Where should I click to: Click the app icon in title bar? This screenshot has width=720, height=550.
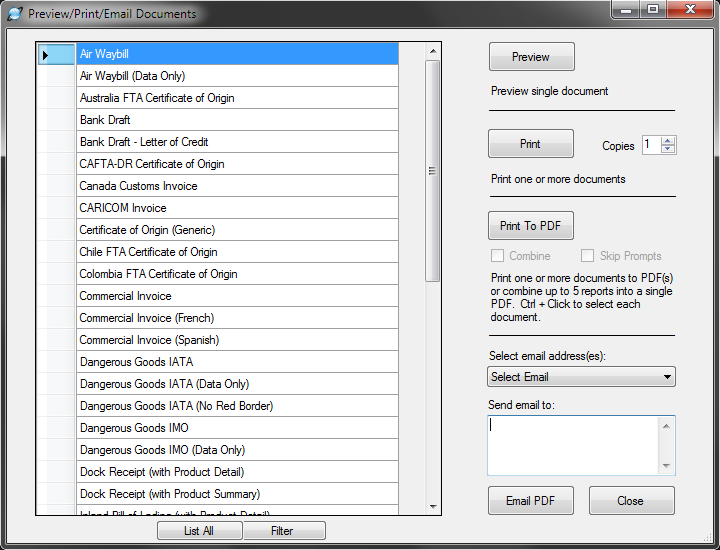click(14, 14)
